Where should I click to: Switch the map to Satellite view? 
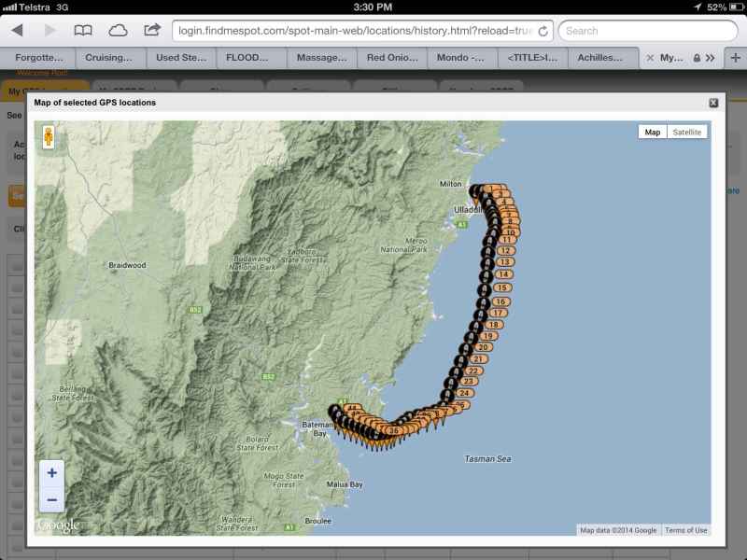coord(687,132)
